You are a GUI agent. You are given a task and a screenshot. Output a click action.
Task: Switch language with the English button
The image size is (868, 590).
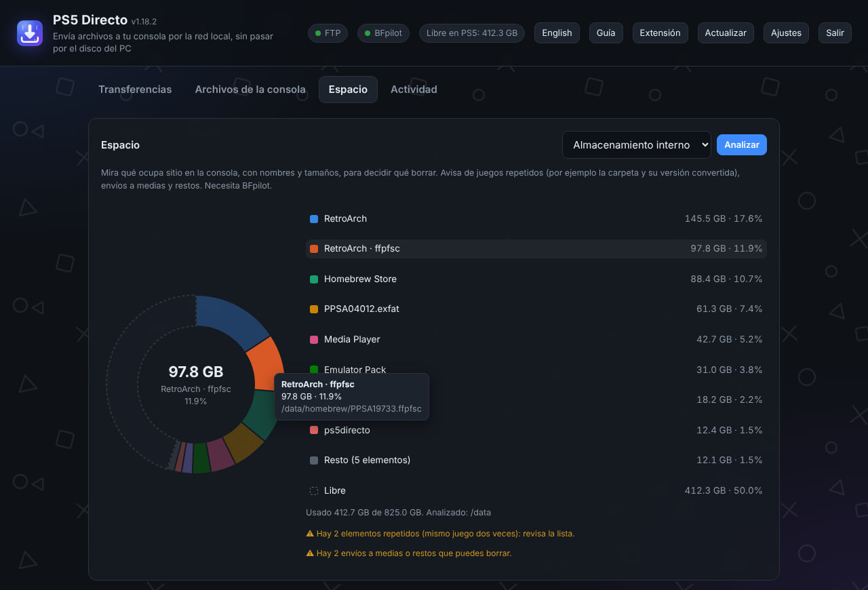pyautogui.click(x=557, y=33)
